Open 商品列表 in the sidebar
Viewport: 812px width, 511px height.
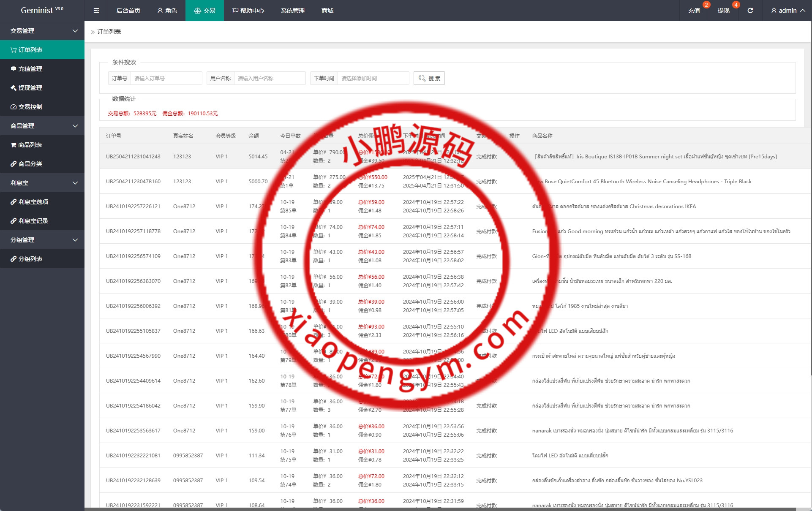point(30,145)
